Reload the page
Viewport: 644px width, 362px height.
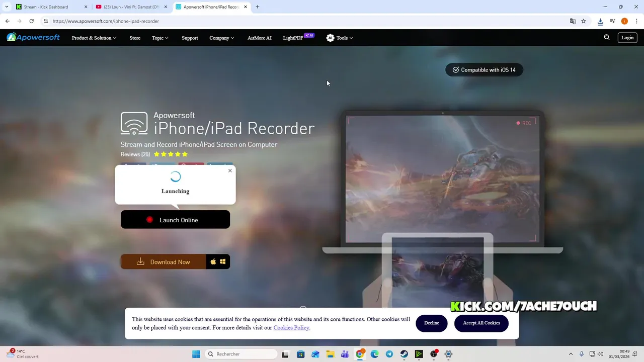[31, 21]
